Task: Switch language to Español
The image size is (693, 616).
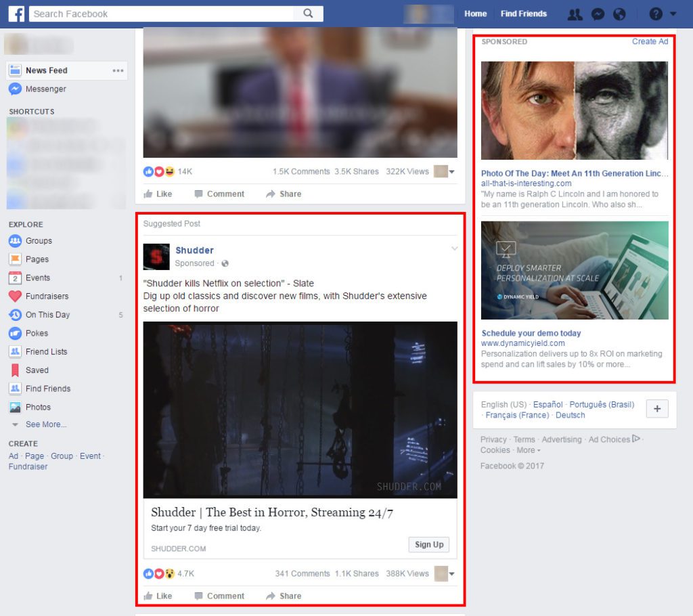Action: tap(547, 405)
